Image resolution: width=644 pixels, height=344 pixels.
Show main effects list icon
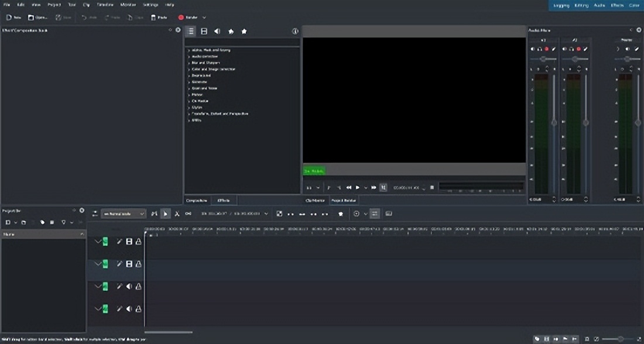point(191,31)
